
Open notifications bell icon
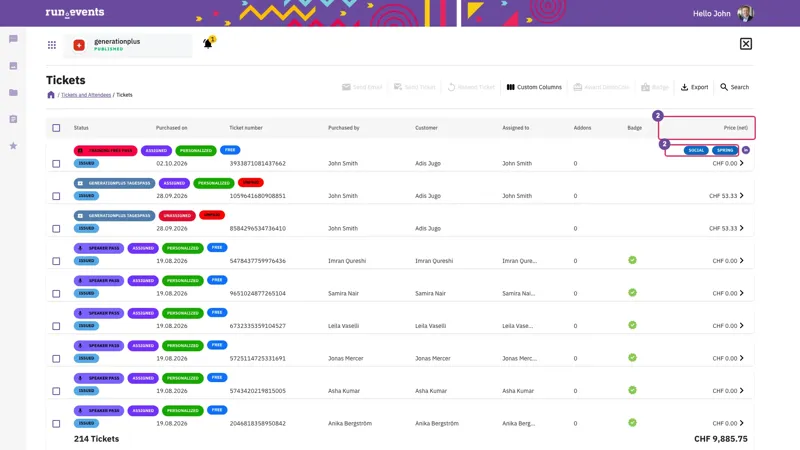click(208, 43)
